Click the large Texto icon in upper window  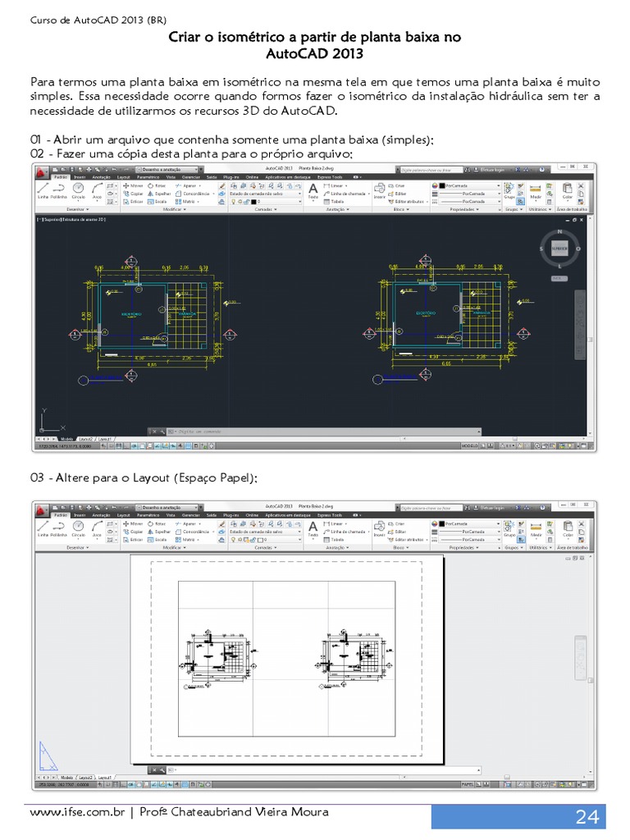[x=313, y=190]
